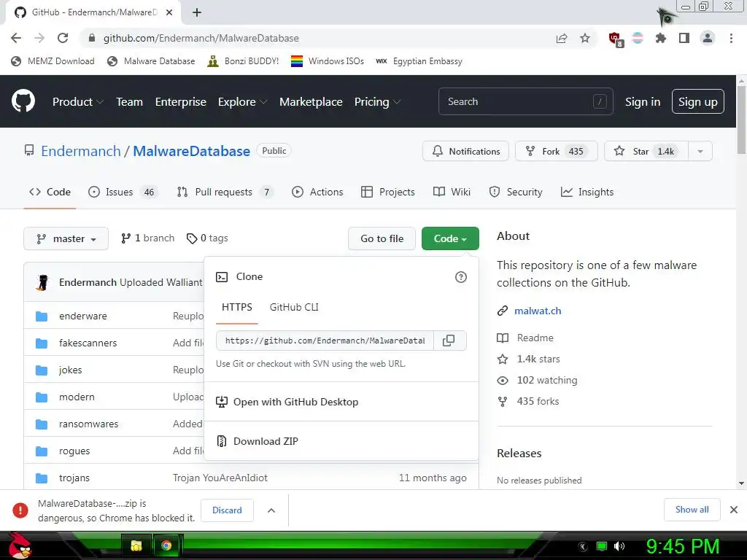Click Download ZIP option

pos(341,441)
